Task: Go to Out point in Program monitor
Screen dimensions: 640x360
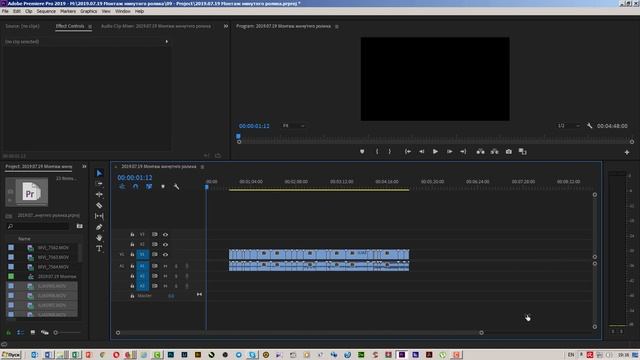Action: tap(463, 151)
